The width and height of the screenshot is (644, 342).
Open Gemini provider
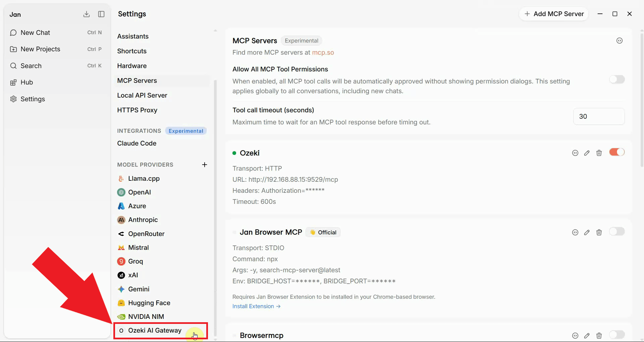coord(162,289)
